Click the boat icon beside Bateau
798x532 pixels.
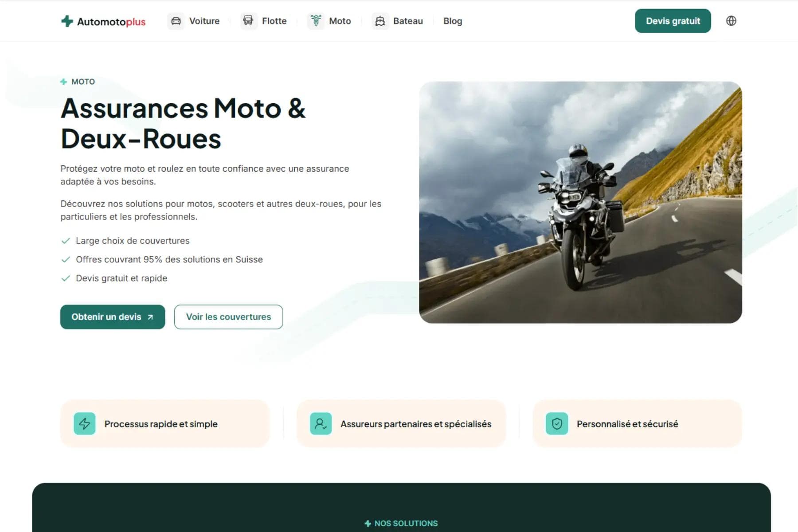(380, 21)
